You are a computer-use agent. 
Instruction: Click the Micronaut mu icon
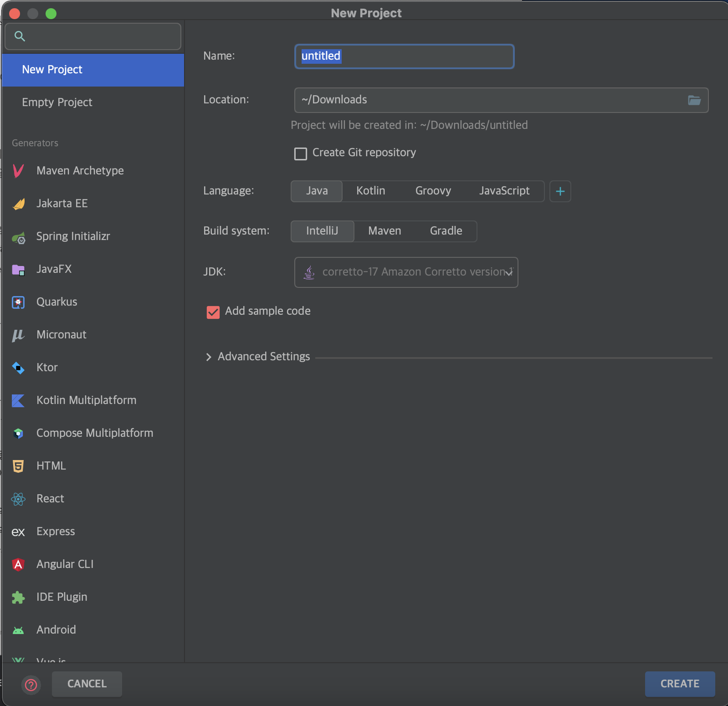(18, 335)
